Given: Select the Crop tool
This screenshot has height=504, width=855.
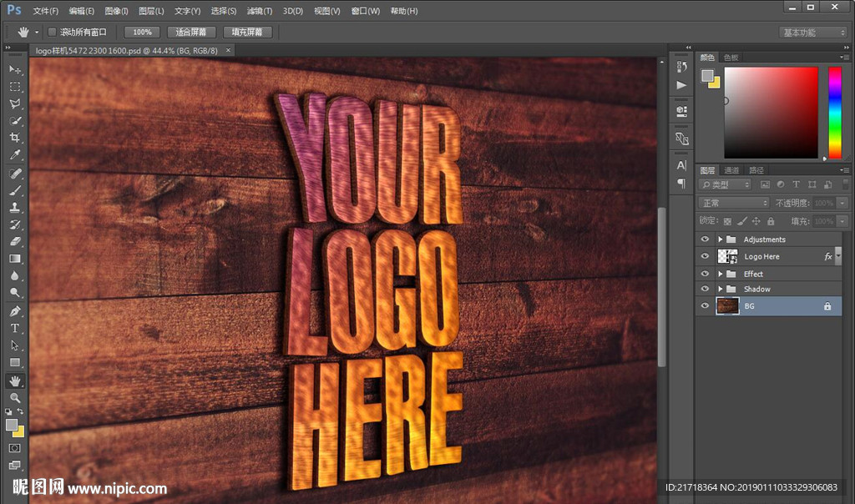Looking at the screenshot, I should tap(15, 138).
